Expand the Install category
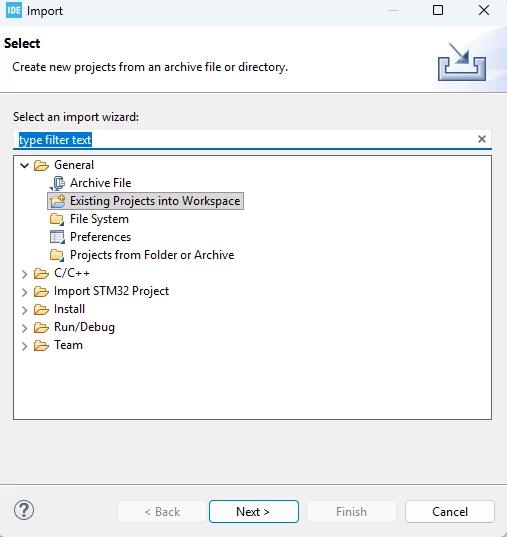This screenshot has width=507, height=537. [24, 310]
